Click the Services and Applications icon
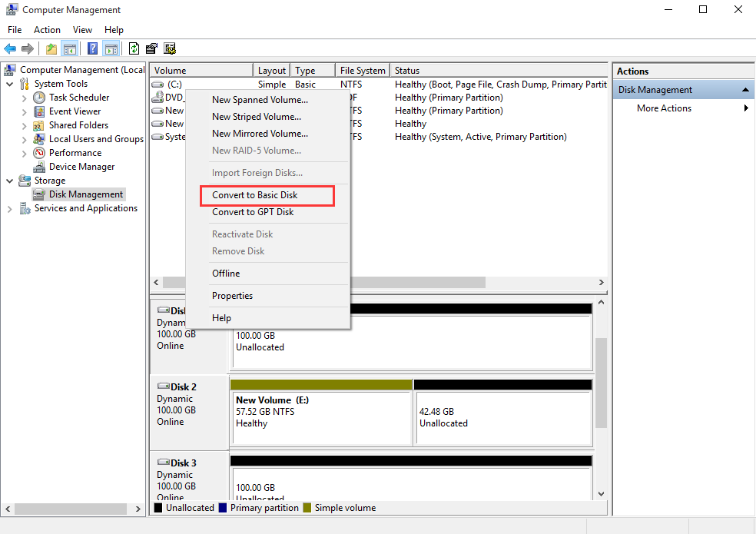The width and height of the screenshot is (756, 534). coord(25,208)
